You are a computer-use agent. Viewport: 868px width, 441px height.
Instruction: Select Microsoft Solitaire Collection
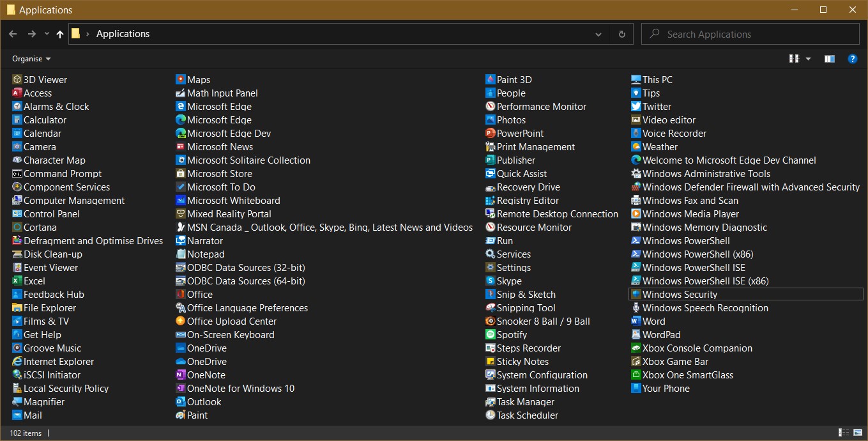pyautogui.click(x=243, y=160)
